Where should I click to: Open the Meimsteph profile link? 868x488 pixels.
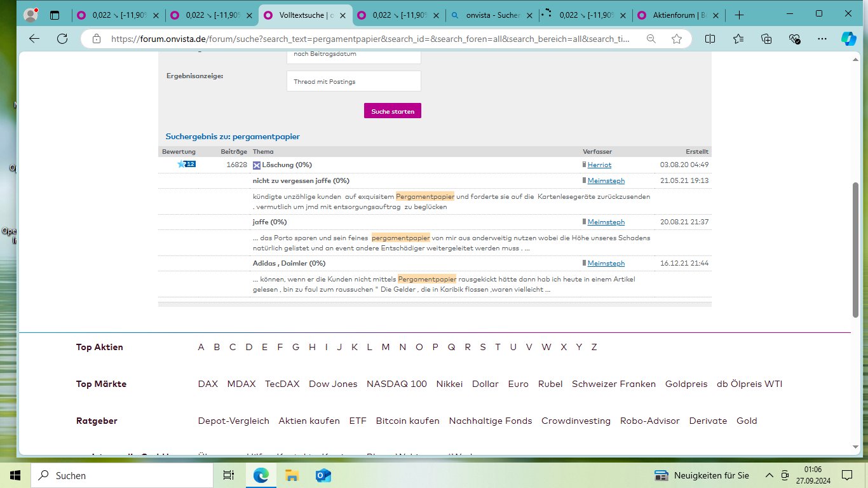coord(606,180)
